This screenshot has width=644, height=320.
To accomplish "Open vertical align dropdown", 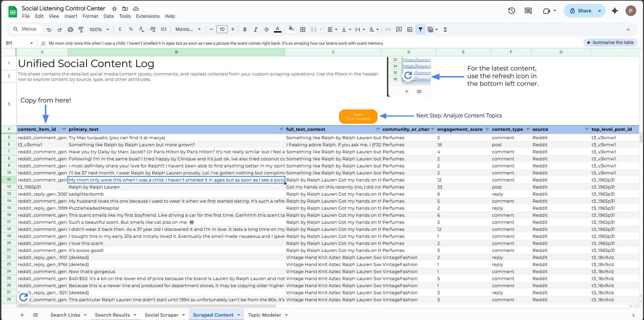I will pos(346,30).
